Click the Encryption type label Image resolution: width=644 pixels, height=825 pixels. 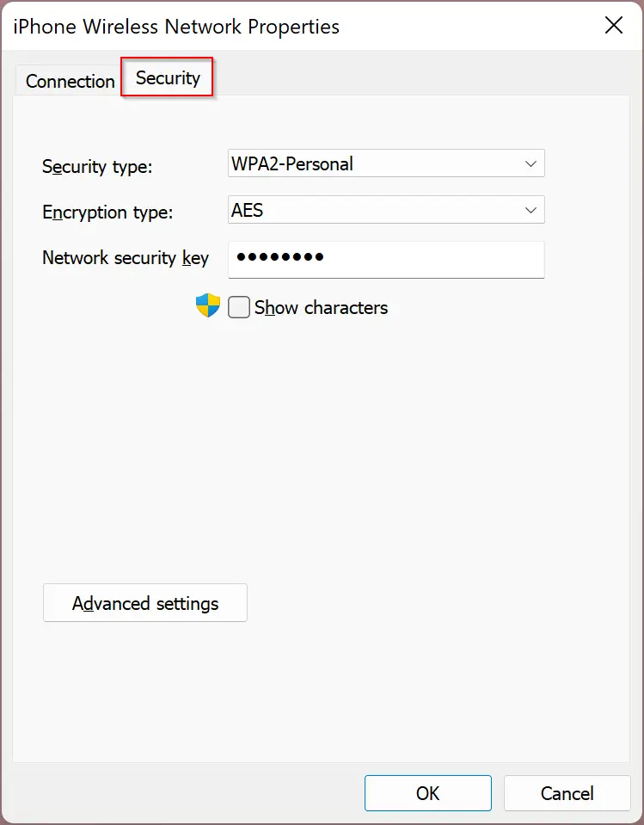107,212
